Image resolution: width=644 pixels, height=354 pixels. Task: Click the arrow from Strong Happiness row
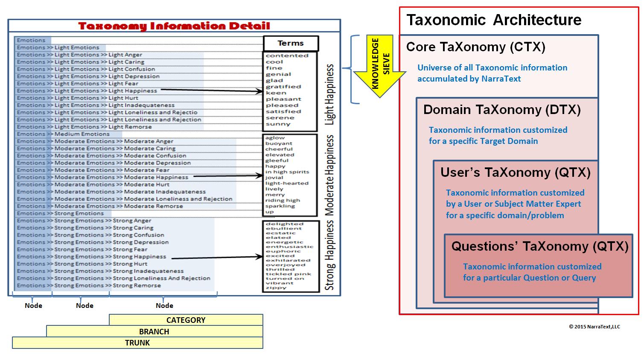[x=217, y=257]
